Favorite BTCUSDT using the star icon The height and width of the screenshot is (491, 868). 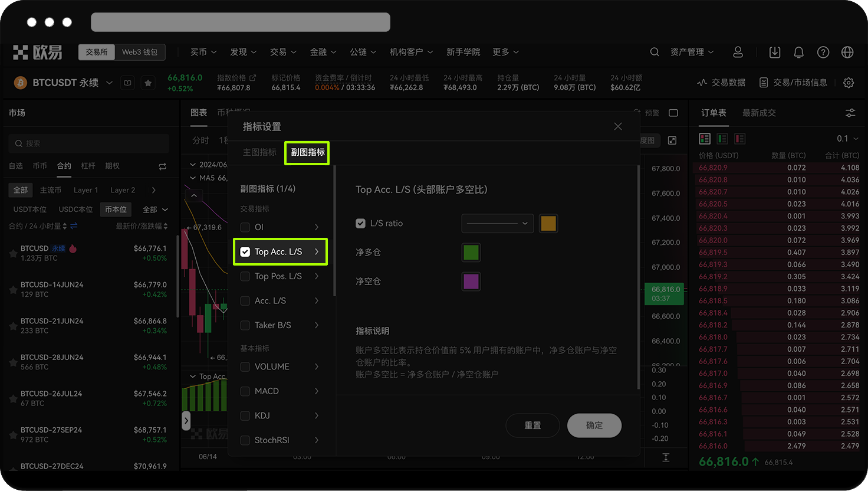(148, 83)
